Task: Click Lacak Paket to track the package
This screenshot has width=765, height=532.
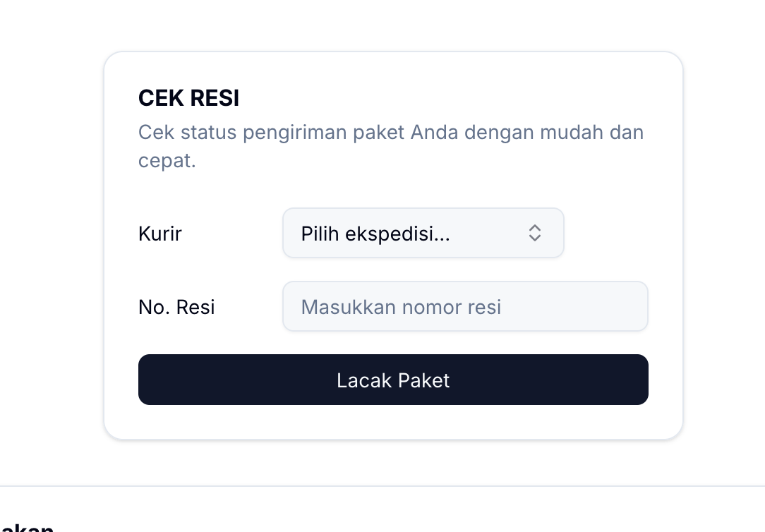Action: 393,380
